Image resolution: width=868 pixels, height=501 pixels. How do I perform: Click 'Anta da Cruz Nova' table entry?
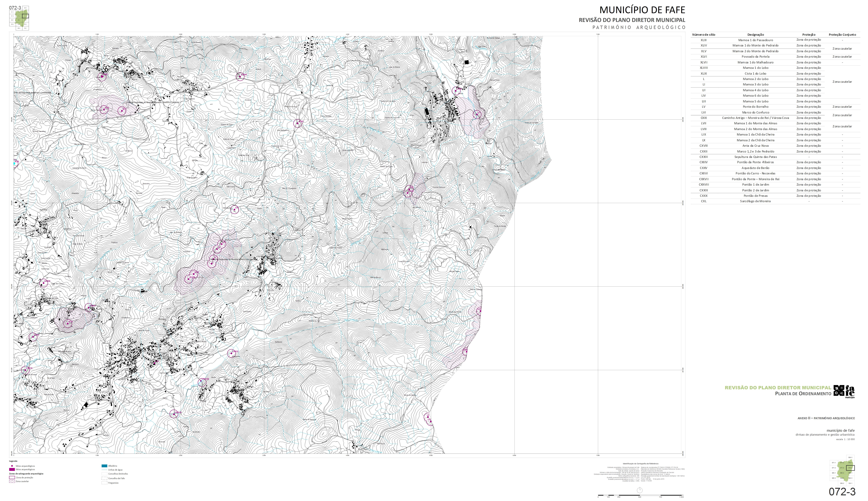[756, 146]
